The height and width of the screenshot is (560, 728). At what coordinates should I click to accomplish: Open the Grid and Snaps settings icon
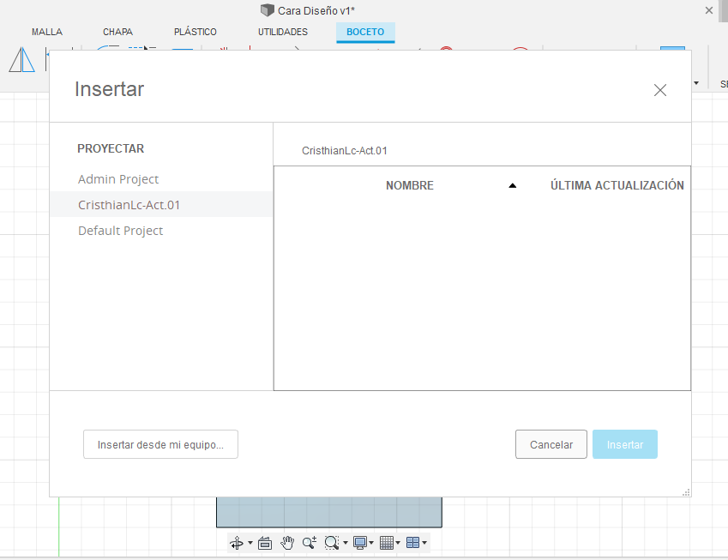387,542
